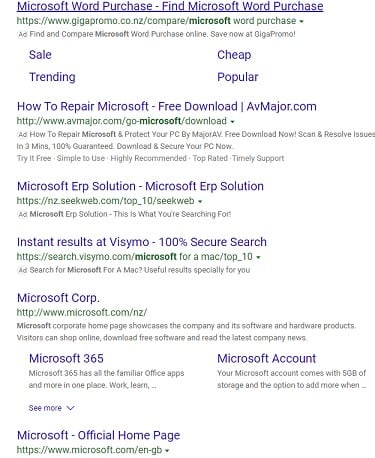Expand the avmajor.com URL dropdown arrow

coord(232,121)
